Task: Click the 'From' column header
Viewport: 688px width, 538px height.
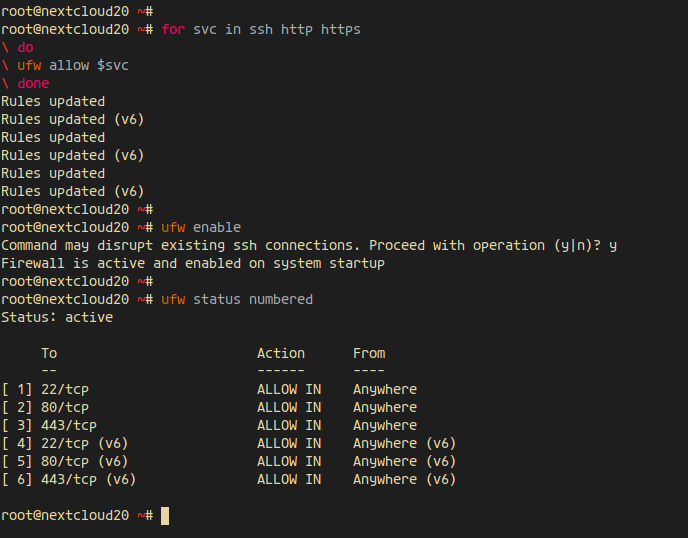Action: tap(369, 353)
